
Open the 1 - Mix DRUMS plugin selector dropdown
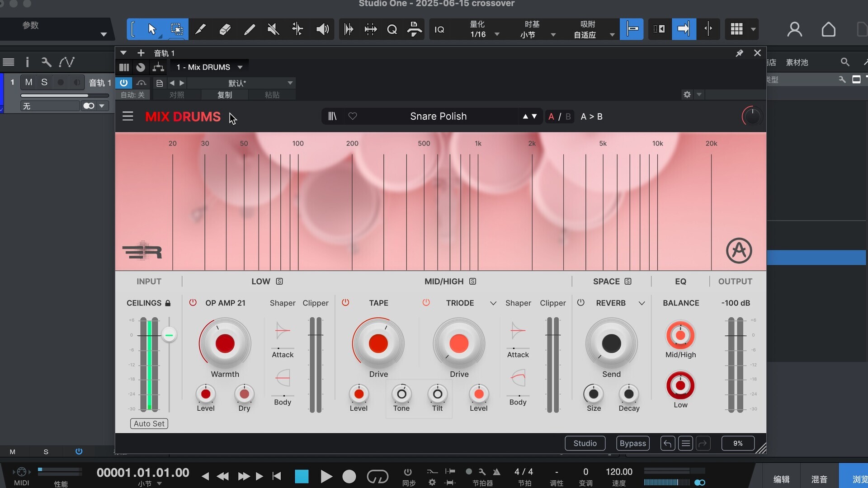[209, 67]
